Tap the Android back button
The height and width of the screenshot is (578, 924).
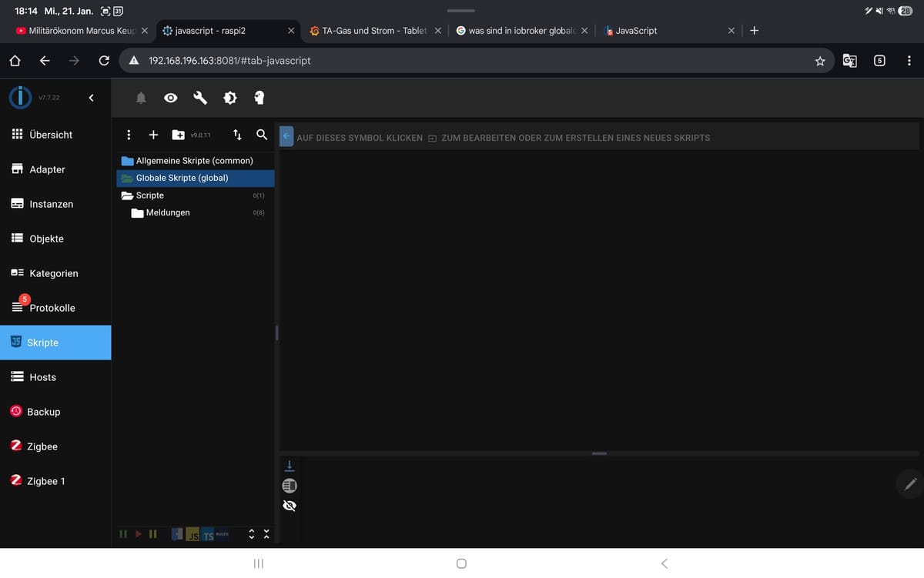(665, 563)
